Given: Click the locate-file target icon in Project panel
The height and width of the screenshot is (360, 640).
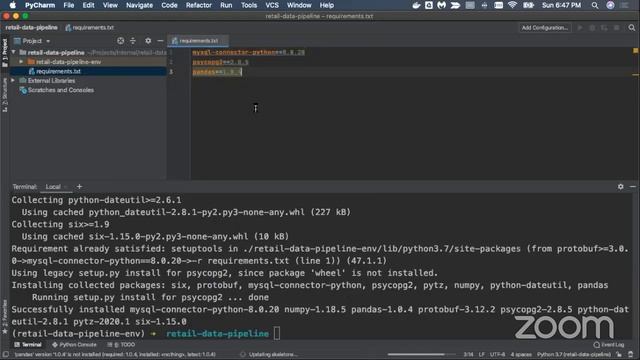Looking at the screenshot, I should [x=120, y=41].
